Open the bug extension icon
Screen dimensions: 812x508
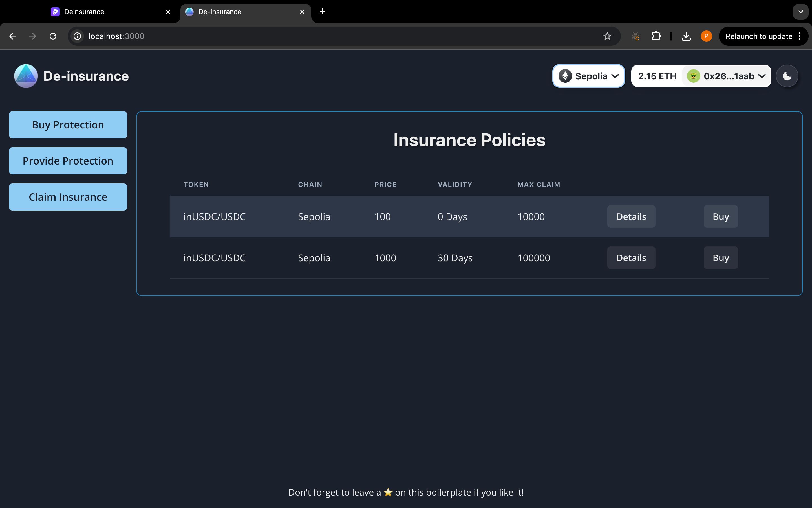coord(635,36)
